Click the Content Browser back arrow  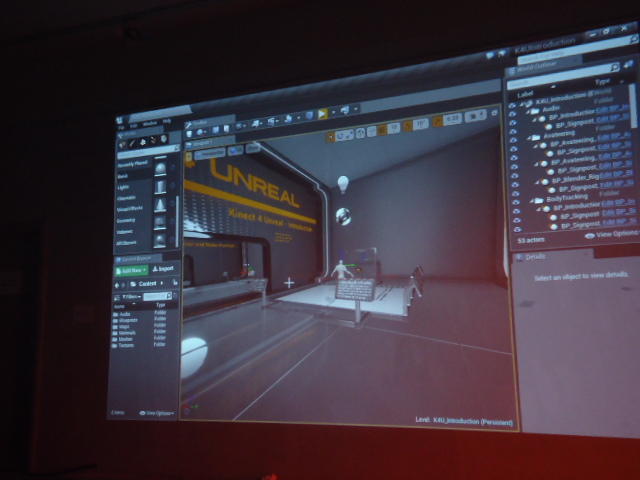(x=117, y=285)
